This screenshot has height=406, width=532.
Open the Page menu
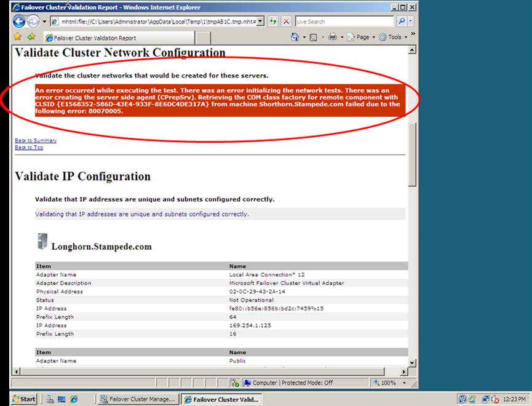[x=361, y=37]
